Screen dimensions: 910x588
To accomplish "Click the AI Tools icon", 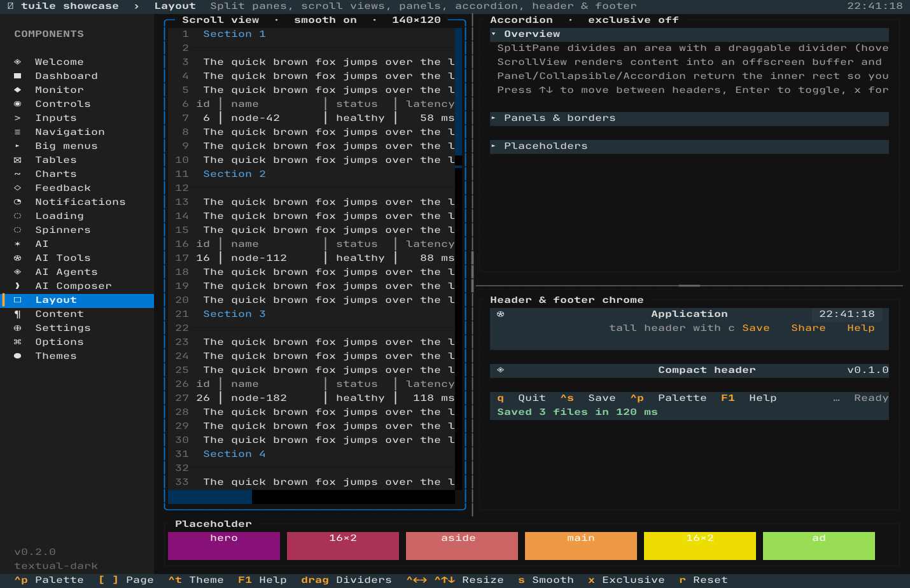I will coord(18,258).
